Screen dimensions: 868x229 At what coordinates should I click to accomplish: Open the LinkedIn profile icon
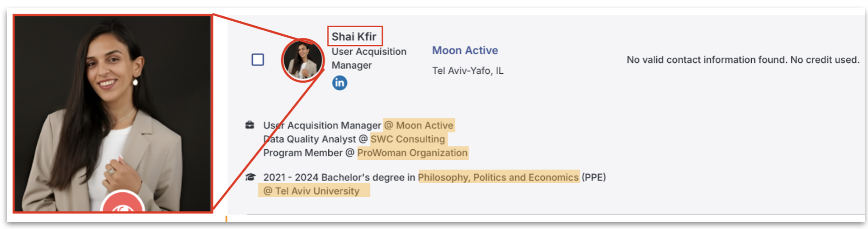pyautogui.click(x=340, y=83)
